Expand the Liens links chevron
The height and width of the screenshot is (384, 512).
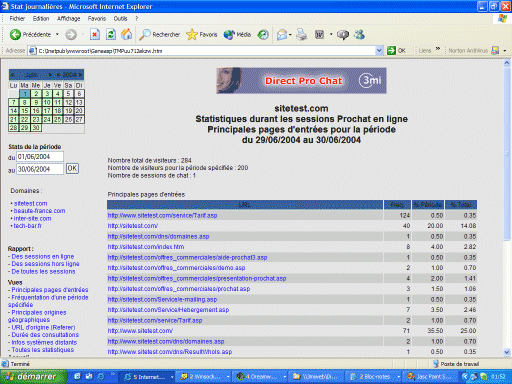pos(438,49)
